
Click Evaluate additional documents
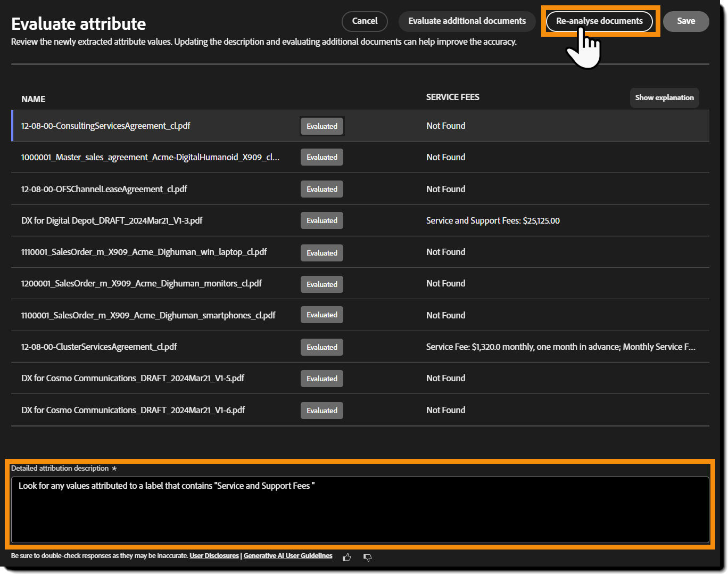click(467, 21)
